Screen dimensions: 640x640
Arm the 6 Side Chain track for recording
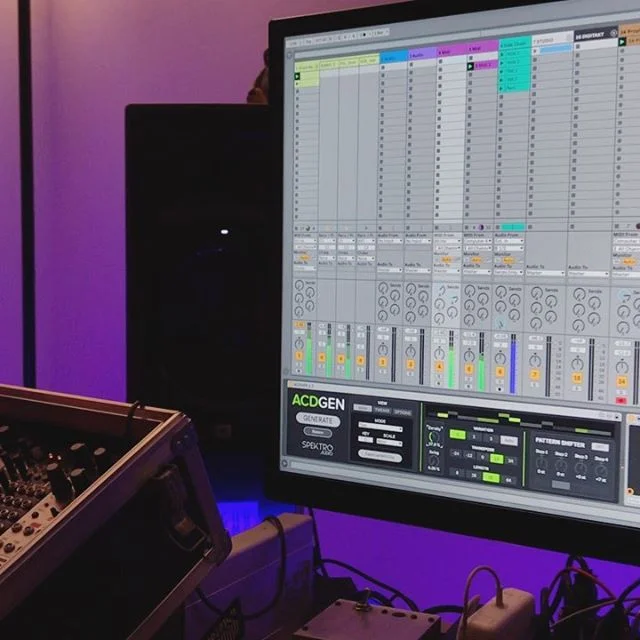click(500, 389)
